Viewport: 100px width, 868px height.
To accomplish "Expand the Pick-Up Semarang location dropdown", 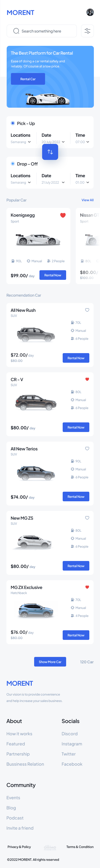I will (21, 142).
